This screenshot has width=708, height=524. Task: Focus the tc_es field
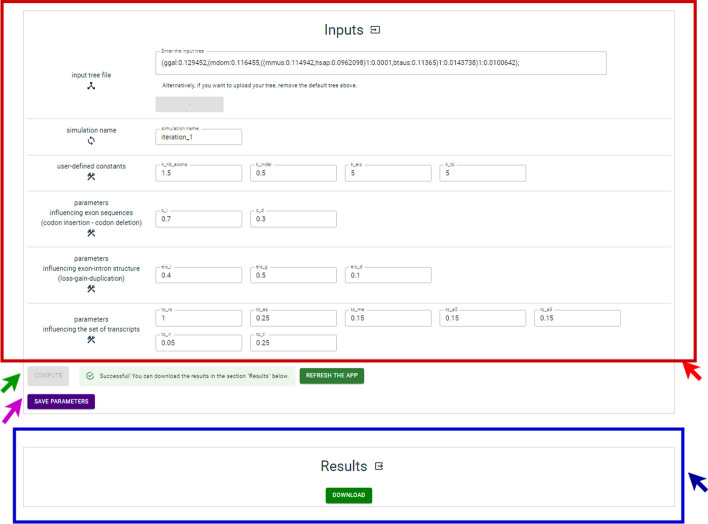click(293, 318)
